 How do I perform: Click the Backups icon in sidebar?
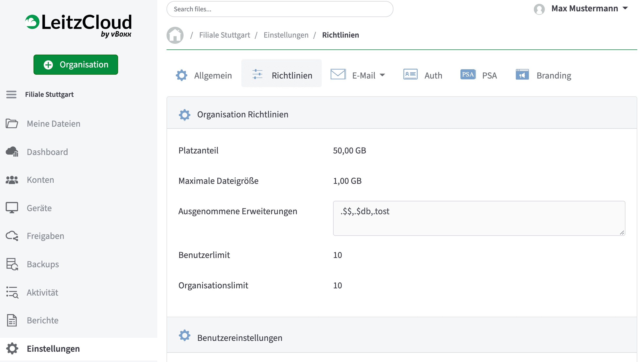tap(12, 264)
